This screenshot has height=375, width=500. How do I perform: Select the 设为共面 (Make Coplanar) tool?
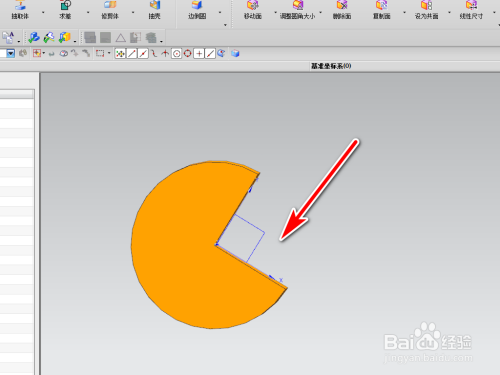(426, 10)
